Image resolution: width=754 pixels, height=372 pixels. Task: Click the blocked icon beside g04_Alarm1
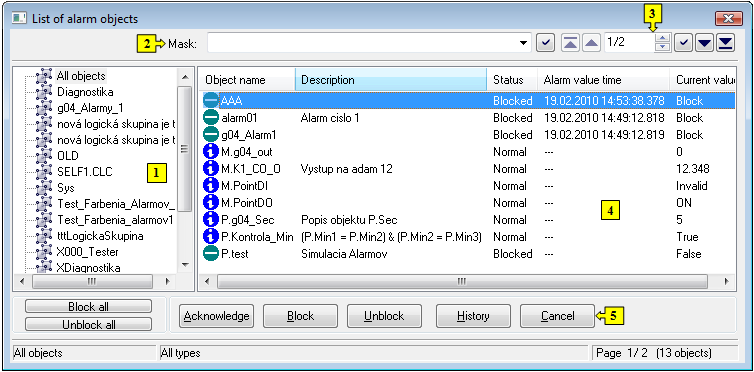pos(211,135)
